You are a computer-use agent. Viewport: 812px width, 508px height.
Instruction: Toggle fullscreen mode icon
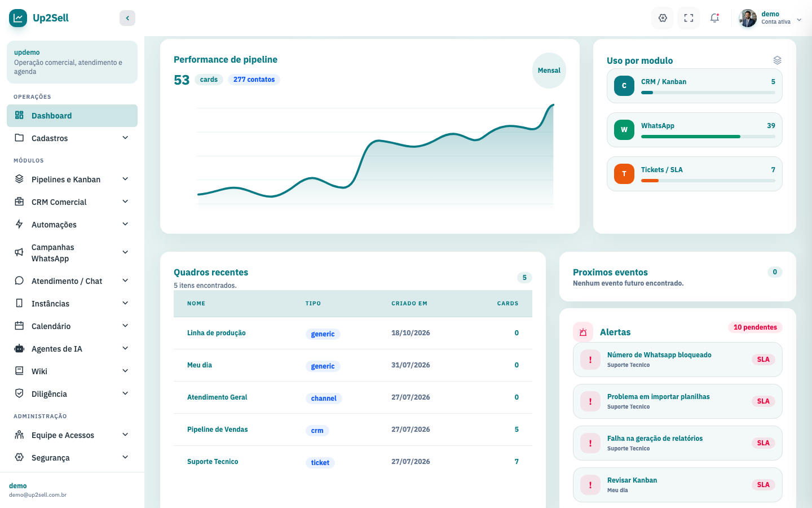[689, 18]
